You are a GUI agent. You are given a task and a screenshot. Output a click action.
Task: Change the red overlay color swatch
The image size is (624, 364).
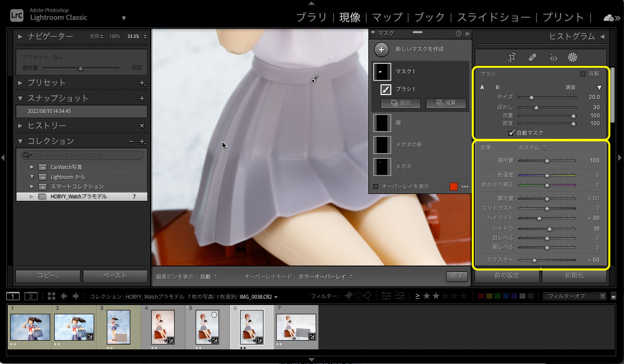454,186
